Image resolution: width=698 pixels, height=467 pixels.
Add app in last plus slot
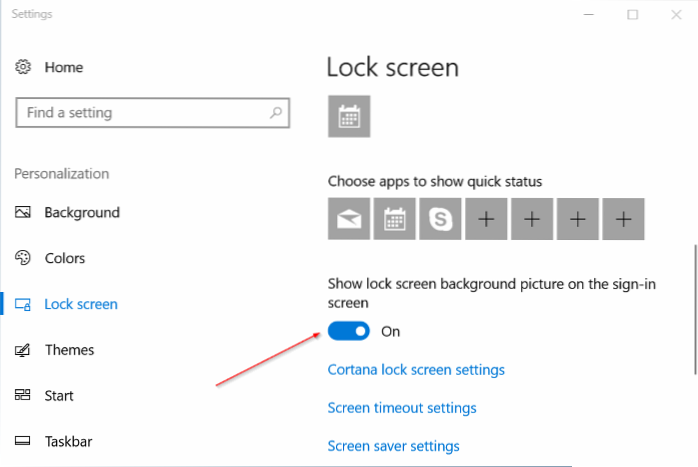click(624, 219)
